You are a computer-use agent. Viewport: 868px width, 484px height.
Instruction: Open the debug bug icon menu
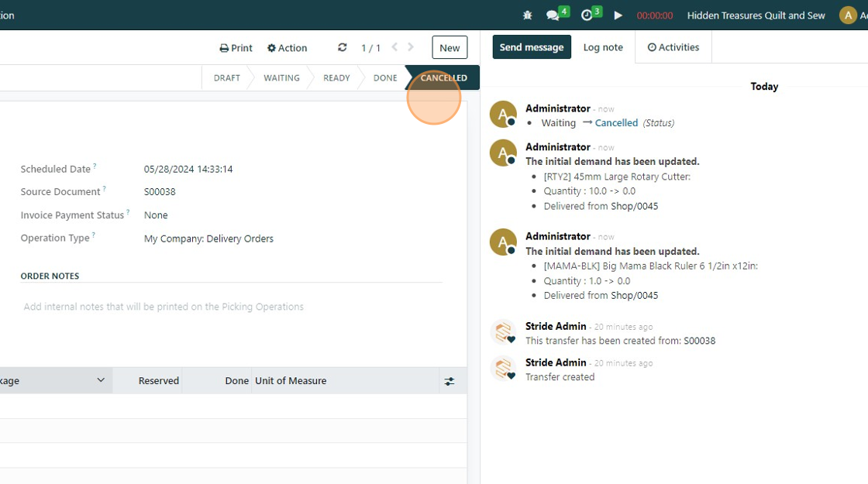[527, 15]
